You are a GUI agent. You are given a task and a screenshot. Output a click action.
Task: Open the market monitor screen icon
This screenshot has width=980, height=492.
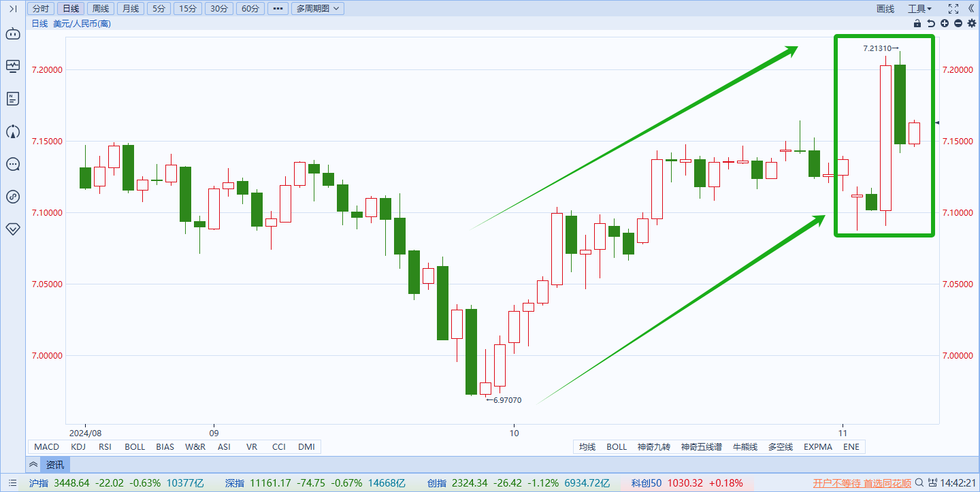pyautogui.click(x=13, y=66)
